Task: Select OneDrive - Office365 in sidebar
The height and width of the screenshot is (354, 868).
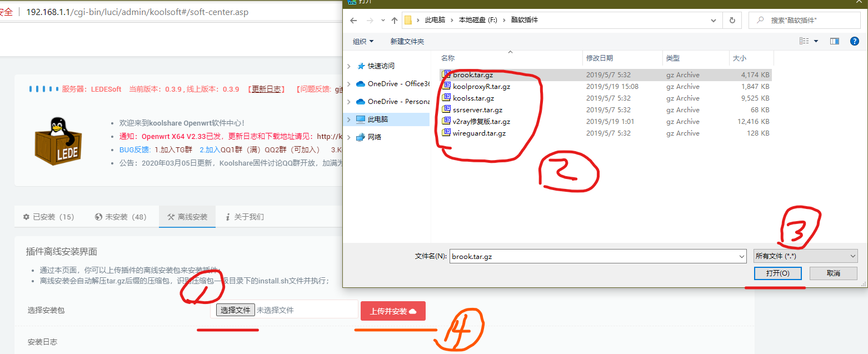Action: click(393, 83)
